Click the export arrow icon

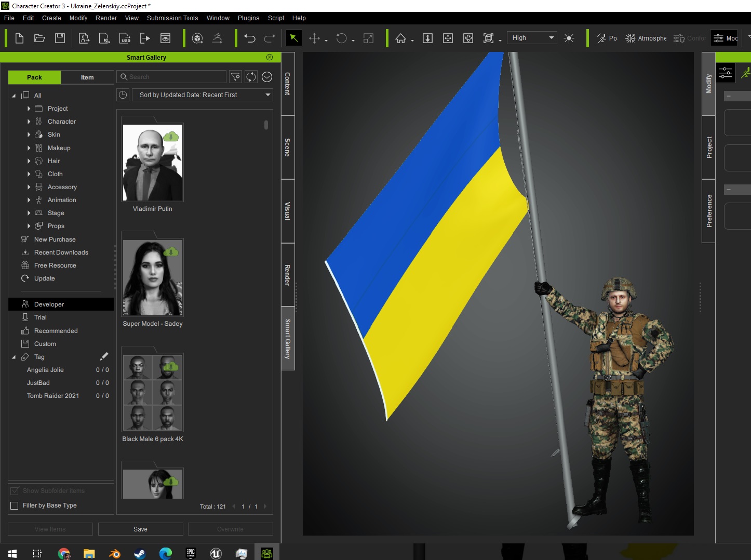click(x=145, y=38)
